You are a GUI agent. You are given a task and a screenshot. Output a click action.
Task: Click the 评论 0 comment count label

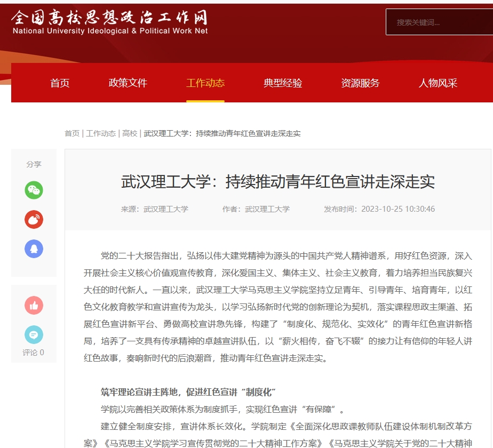[x=33, y=353]
